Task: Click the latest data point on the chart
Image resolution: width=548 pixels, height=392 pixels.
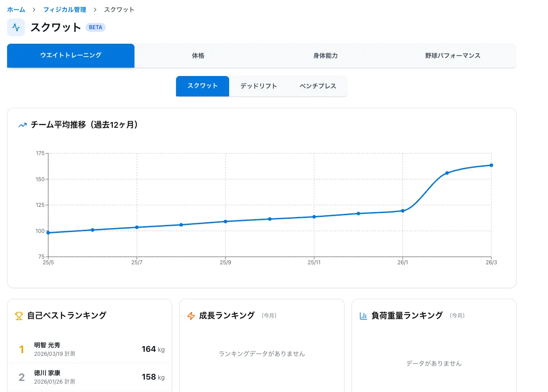Action: pyautogui.click(x=491, y=165)
